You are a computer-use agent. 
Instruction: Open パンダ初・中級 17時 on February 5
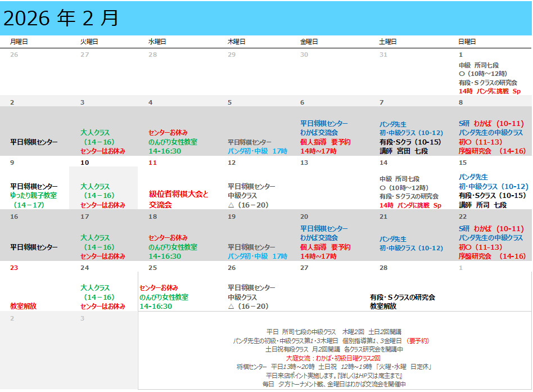257,151
